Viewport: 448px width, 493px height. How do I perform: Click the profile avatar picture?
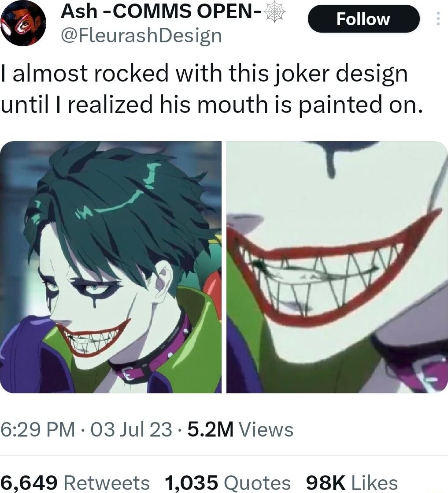click(x=23, y=22)
